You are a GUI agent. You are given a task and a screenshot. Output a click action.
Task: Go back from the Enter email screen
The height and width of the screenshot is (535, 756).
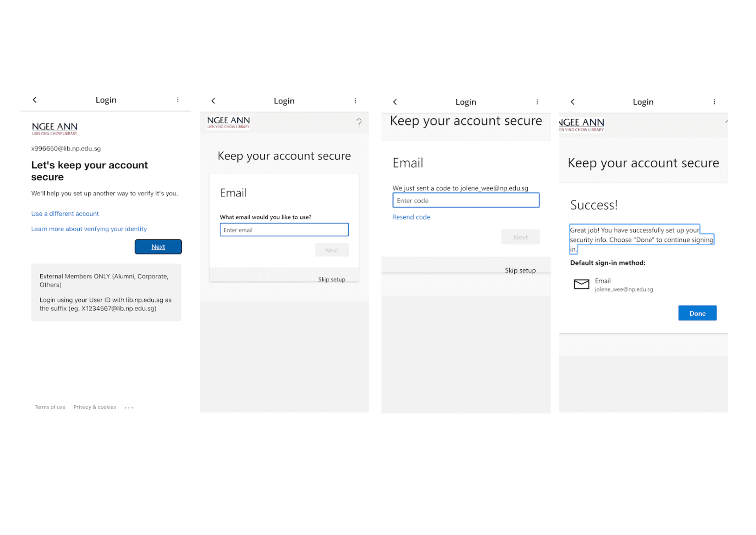pos(213,101)
